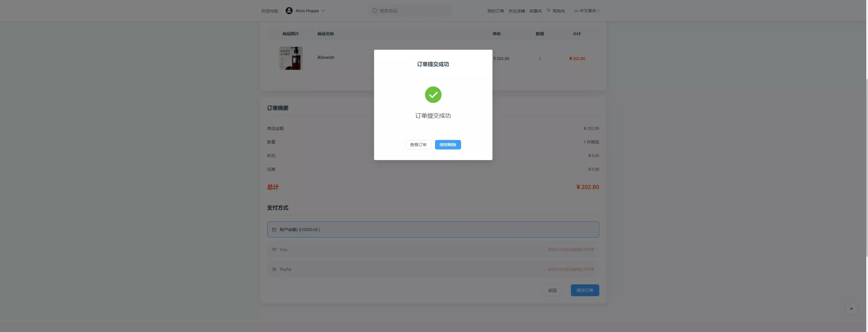Click the 提交订单 submit button
Image resolution: width=868 pixels, height=332 pixels.
pos(585,290)
